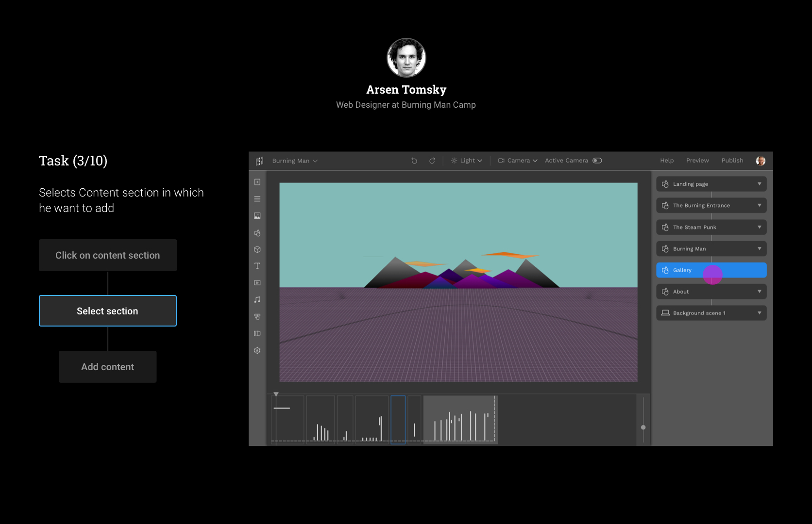Click the undo arrow icon
The image size is (812, 524).
coord(414,161)
